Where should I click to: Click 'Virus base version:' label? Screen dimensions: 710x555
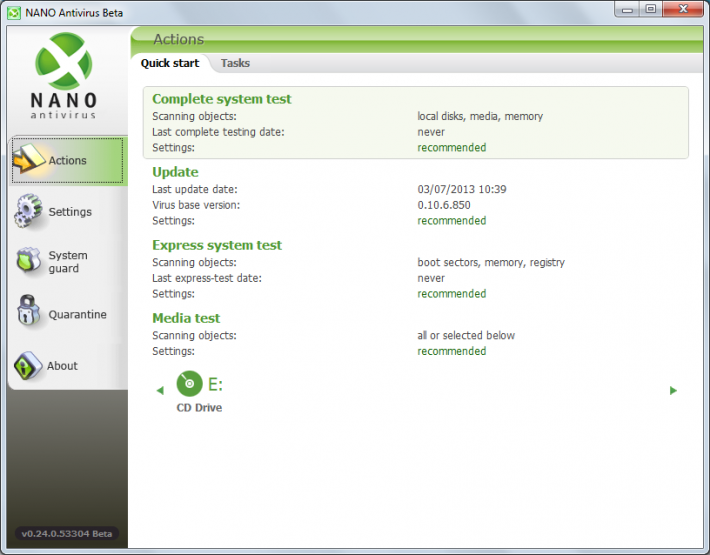point(196,205)
